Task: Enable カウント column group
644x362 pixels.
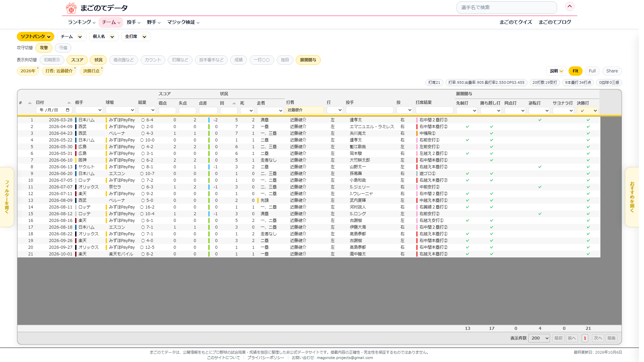Action: tap(153, 60)
